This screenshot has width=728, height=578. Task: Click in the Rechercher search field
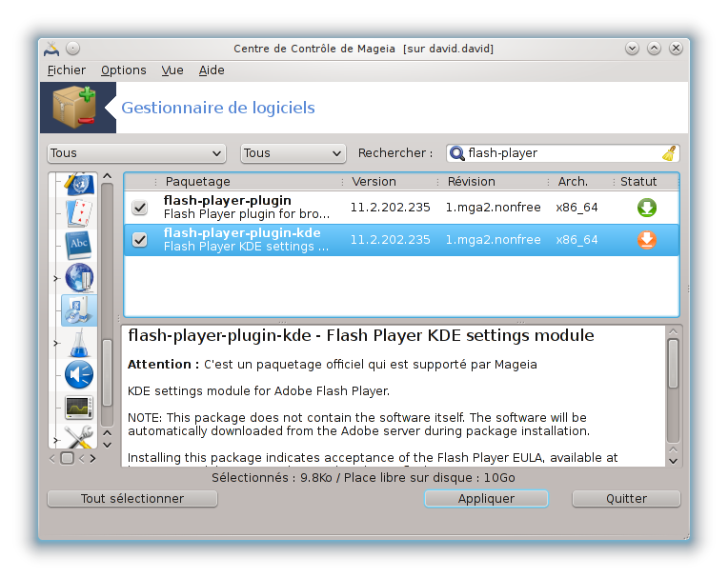[563, 153]
